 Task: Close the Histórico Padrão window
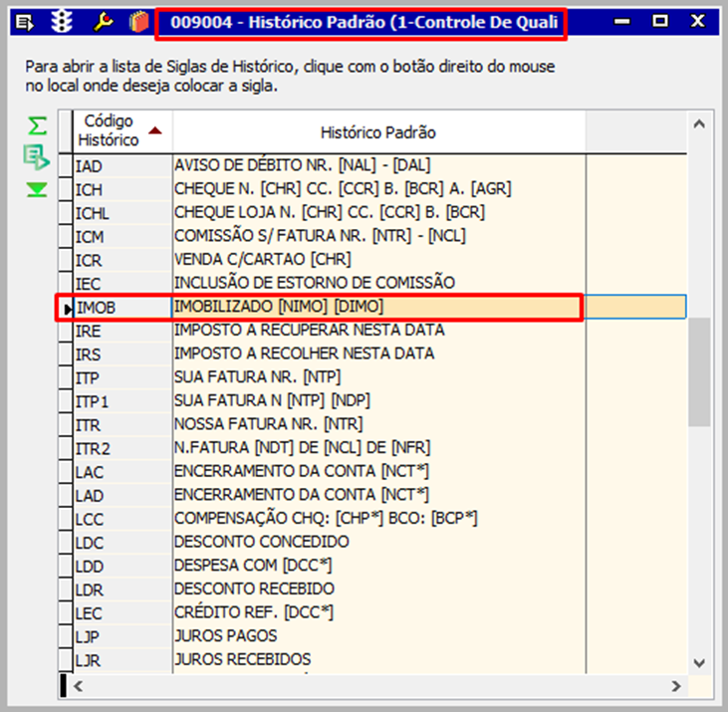[698, 21]
